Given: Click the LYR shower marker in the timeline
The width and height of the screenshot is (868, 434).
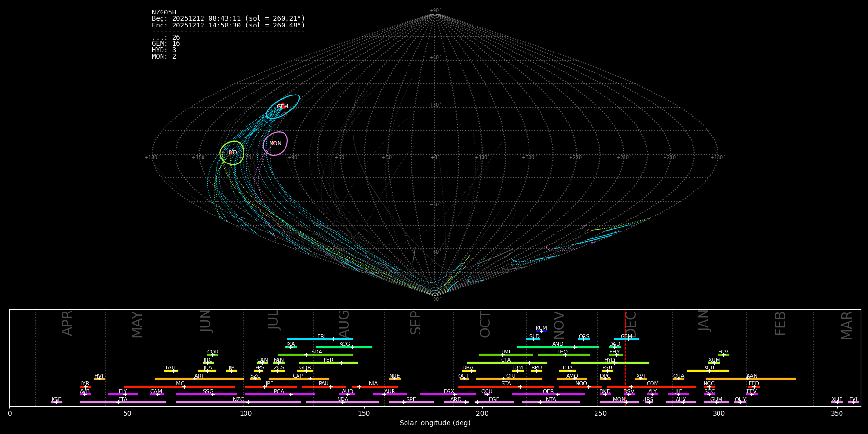Looking at the screenshot, I should 86,387.
